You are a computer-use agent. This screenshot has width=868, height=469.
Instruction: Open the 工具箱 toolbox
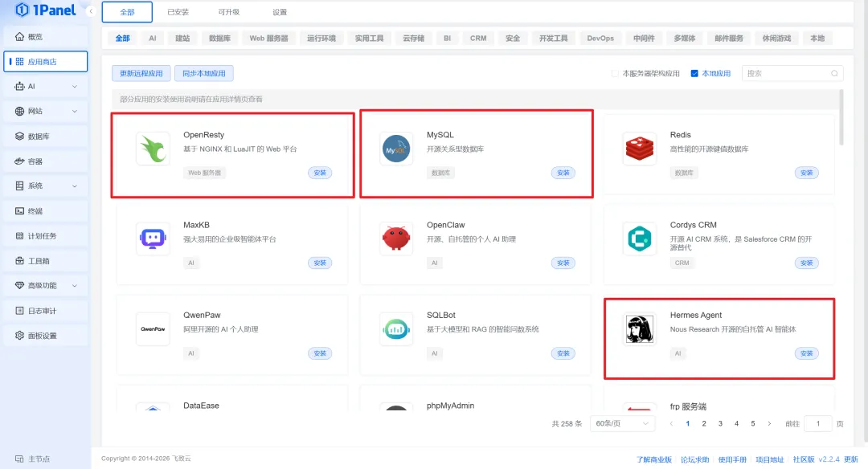[45, 260]
